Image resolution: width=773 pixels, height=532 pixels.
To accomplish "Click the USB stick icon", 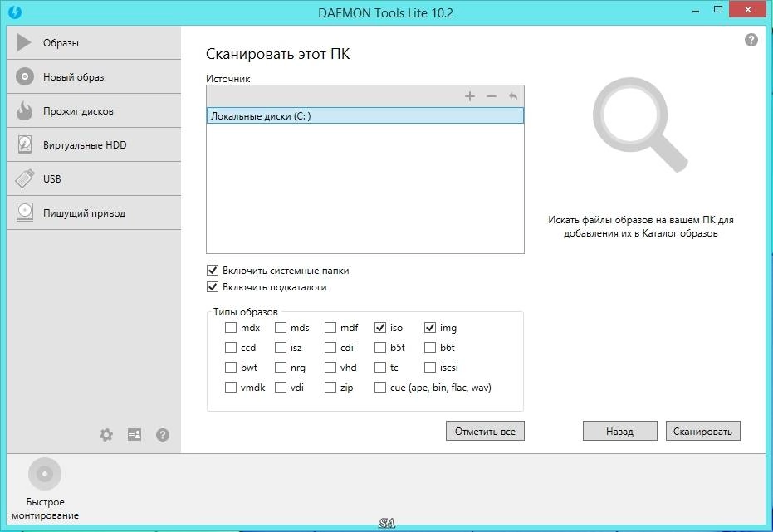I will coord(25,178).
